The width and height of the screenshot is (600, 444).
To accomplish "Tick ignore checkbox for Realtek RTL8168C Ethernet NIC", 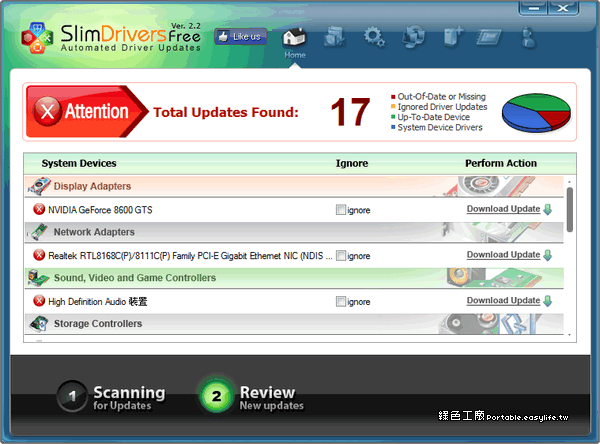I will point(341,255).
